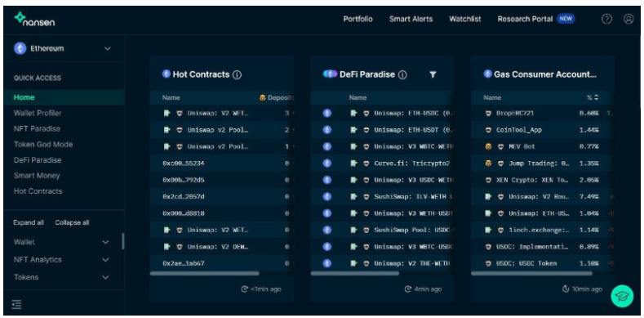644x318 pixels.
Task: Click the Ethereum icon beside Hot Contracts title
Action: (x=166, y=74)
